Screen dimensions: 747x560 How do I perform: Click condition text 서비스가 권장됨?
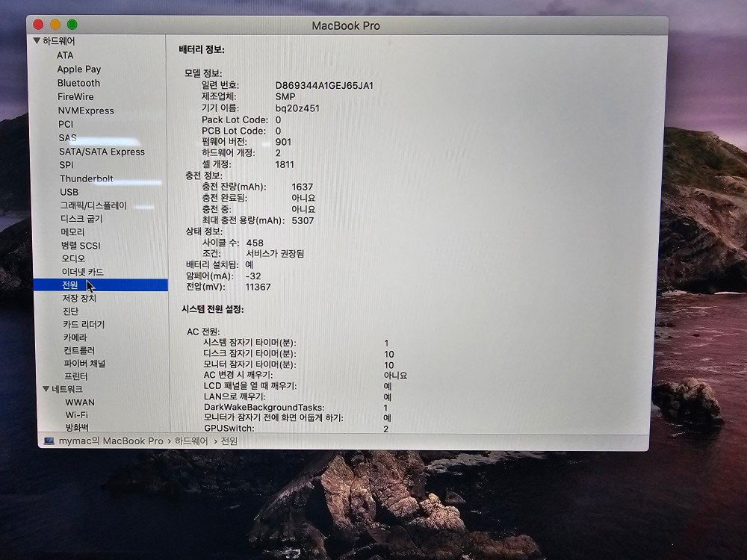tap(275, 254)
